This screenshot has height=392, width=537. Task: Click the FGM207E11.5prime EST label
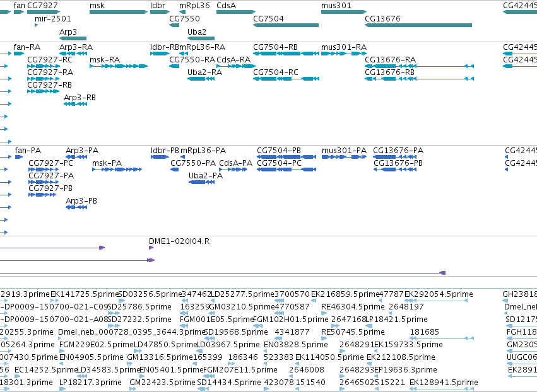point(240,370)
